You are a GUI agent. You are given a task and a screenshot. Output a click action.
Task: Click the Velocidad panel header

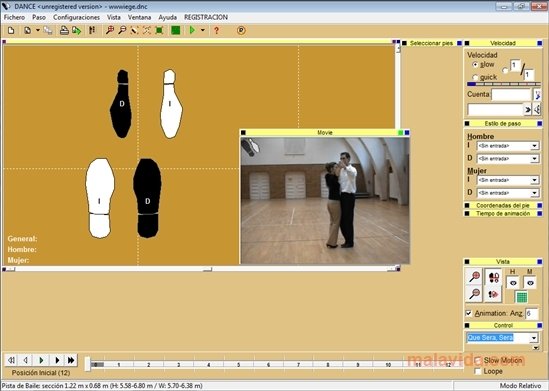tap(503, 43)
